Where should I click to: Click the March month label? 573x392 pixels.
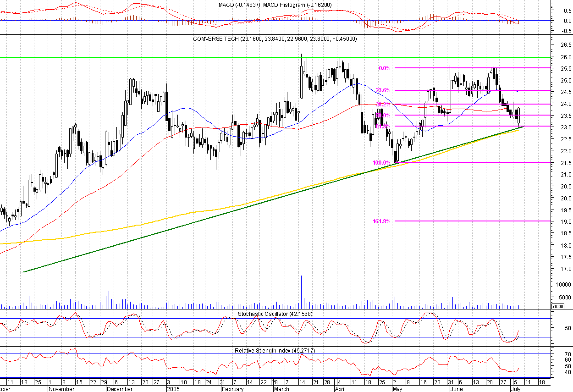281,389
